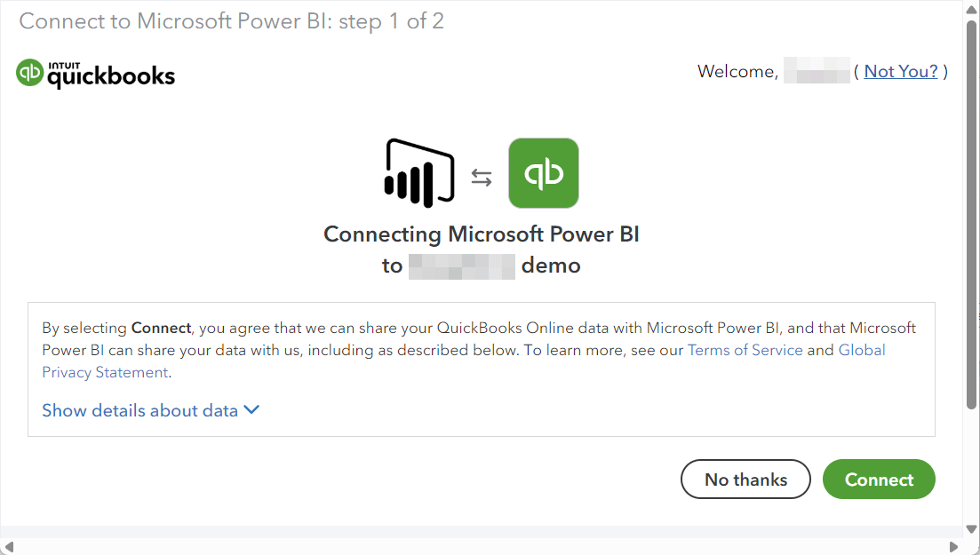This screenshot has width=980, height=555.
Task: Open the Not You? link
Action: click(901, 71)
